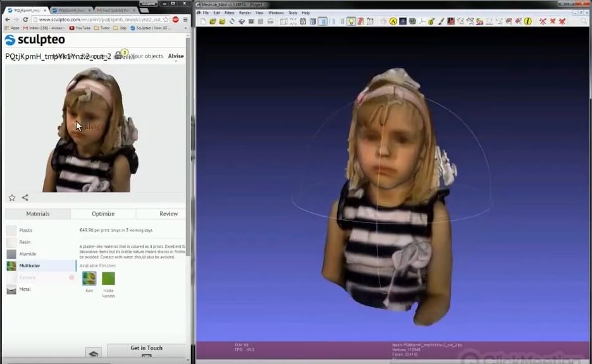Click the Reload mesh icon in MeshLab toolbar
The image size is (592, 364).
[232, 21]
